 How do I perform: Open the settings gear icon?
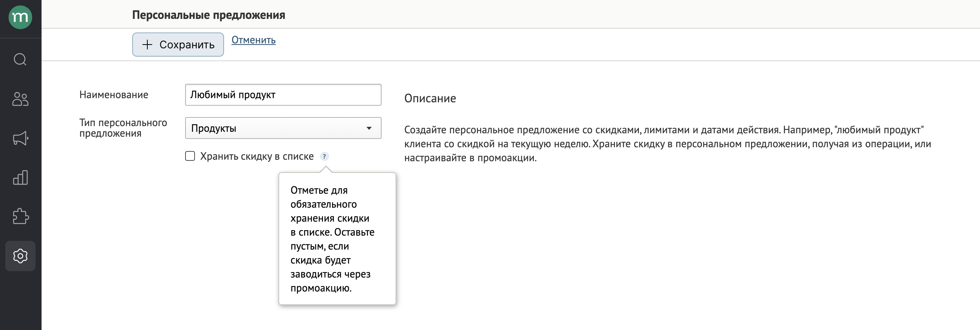(x=20, y=256)
